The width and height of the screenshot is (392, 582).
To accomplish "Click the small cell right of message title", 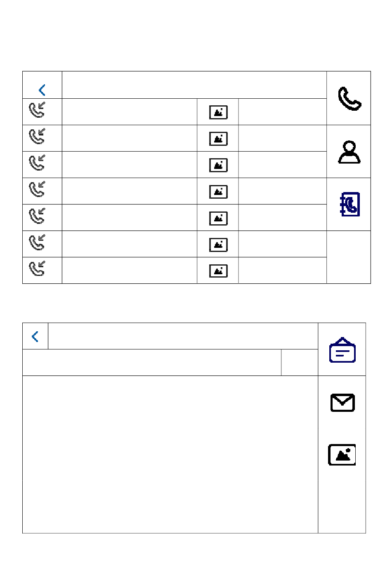I will [x=300, y=363].
